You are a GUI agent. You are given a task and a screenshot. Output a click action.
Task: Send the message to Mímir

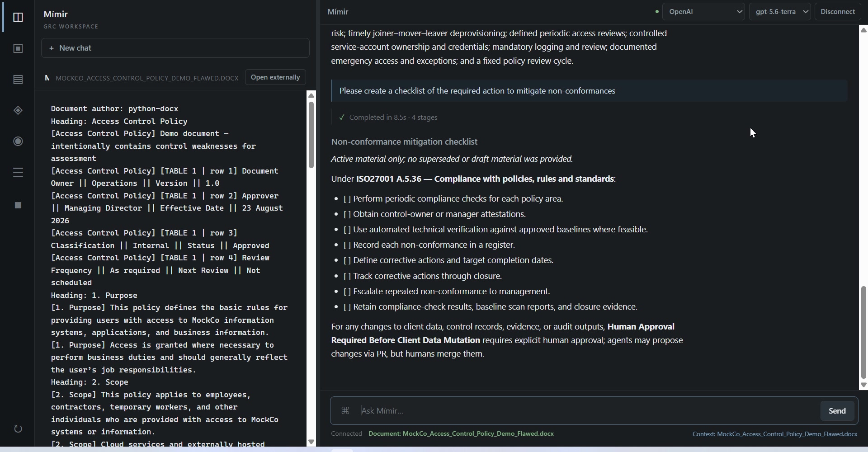pos(837,411)
